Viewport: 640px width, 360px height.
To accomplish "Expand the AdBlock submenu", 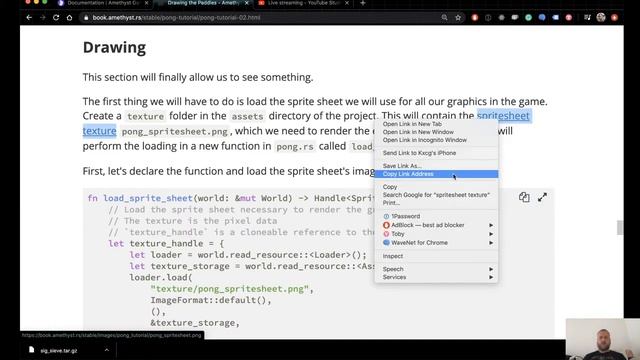I will pyautogui.click(x=436, y=225).
